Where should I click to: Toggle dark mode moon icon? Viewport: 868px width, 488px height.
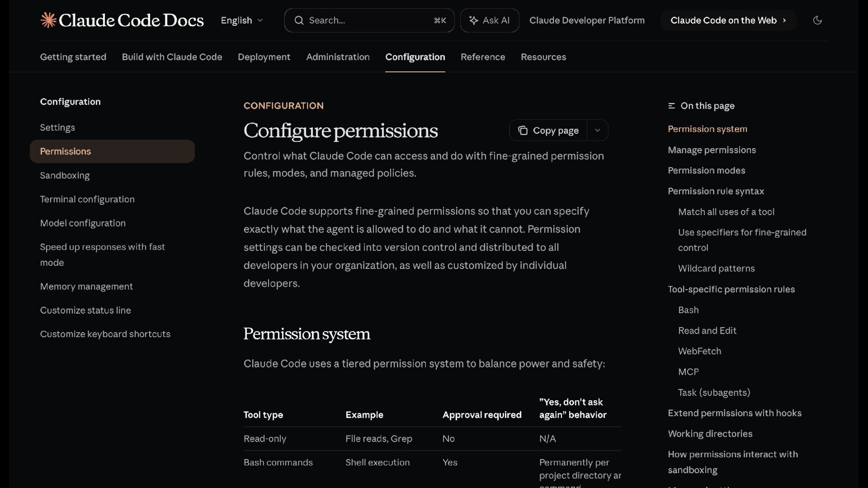[817, 20]
